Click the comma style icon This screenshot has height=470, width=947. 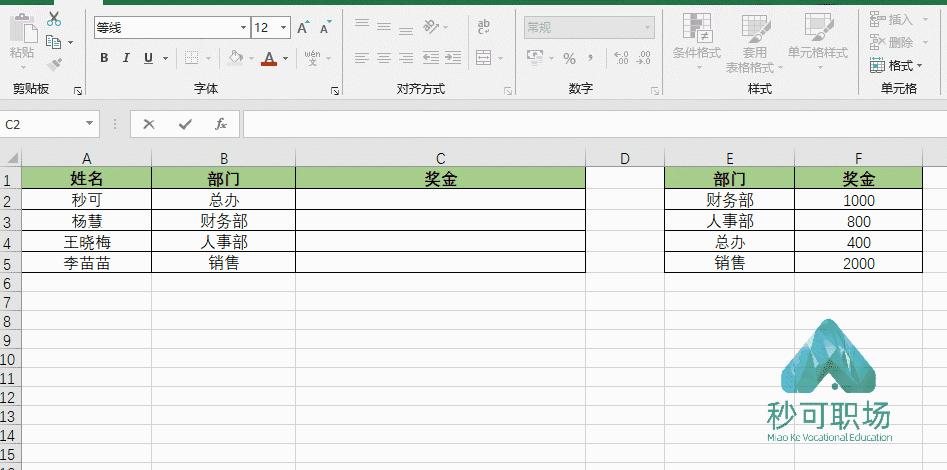click(x=590, y=58)
